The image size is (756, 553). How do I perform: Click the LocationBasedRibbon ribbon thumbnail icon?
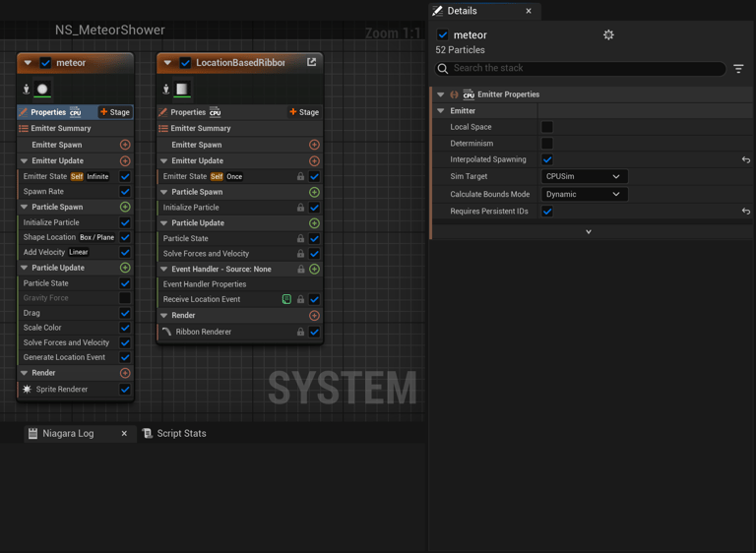(182, 89)
